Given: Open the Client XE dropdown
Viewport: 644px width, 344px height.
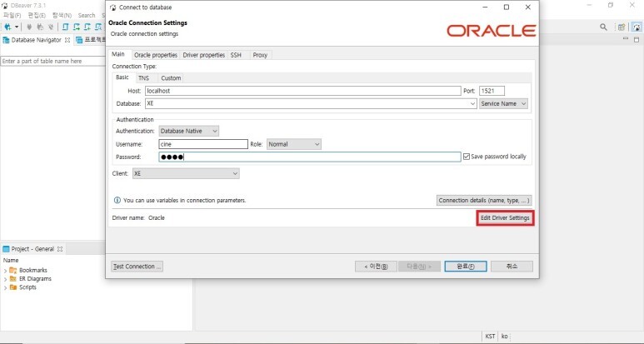Looking at the screenshot, I should (186, 173).
